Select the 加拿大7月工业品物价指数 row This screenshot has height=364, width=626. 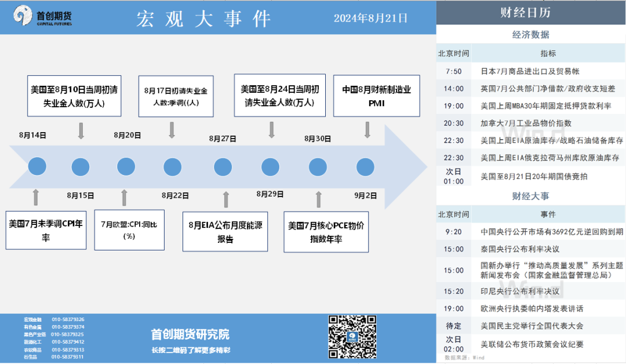tap(530, 123)
